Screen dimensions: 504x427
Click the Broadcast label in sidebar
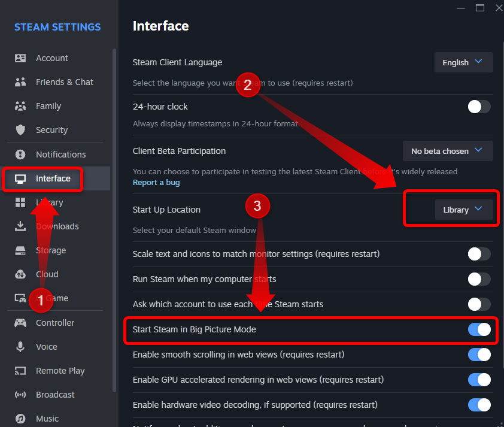click(55, 395)
